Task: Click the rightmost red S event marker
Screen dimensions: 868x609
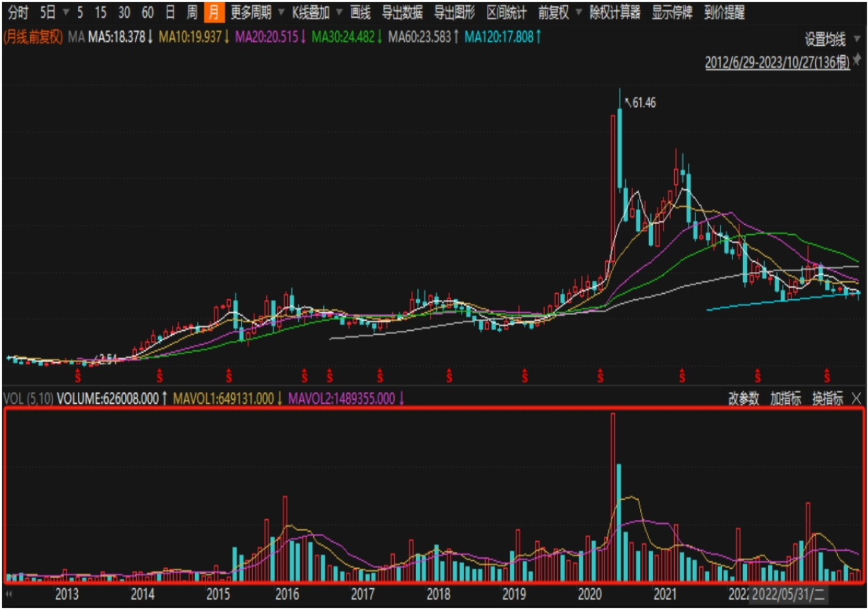Action: (x=827, y=376)
